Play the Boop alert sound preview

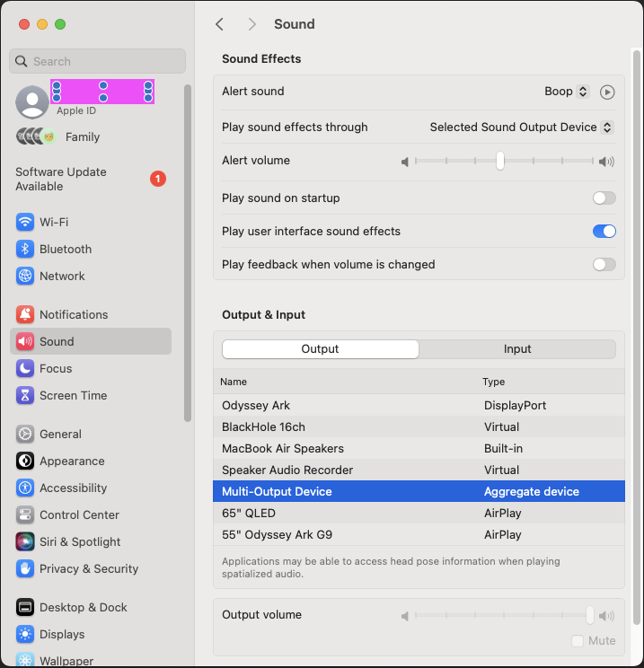607,92
